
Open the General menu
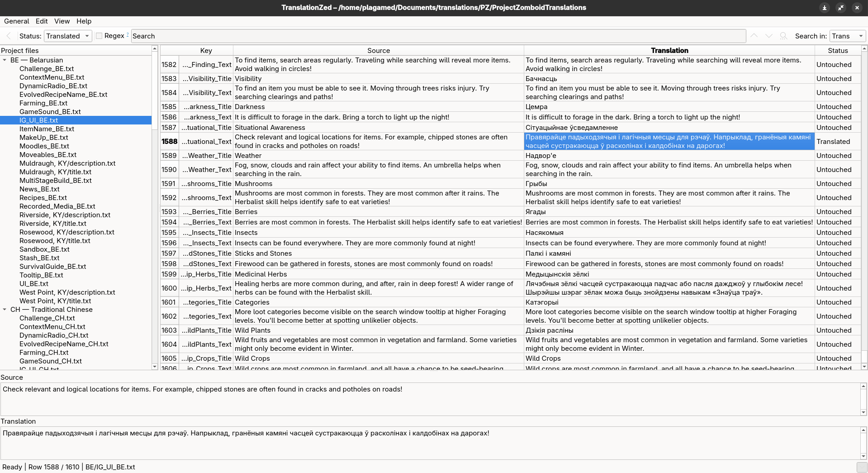point(17,21)
